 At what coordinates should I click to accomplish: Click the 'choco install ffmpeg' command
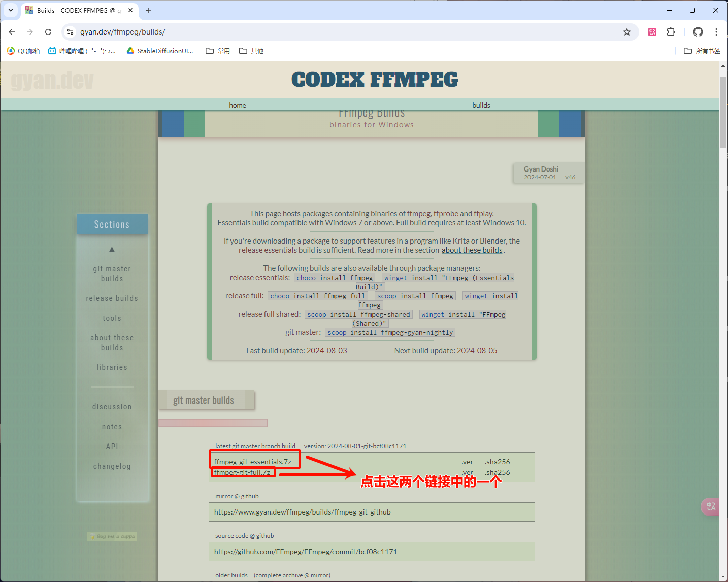pyautogui.click(x=335, y=278)
